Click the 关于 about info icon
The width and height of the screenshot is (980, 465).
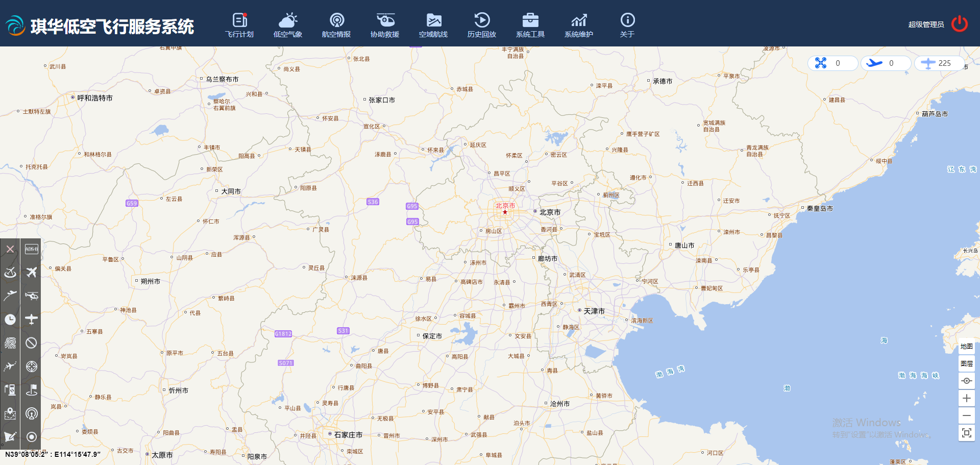tap(627, 25)
